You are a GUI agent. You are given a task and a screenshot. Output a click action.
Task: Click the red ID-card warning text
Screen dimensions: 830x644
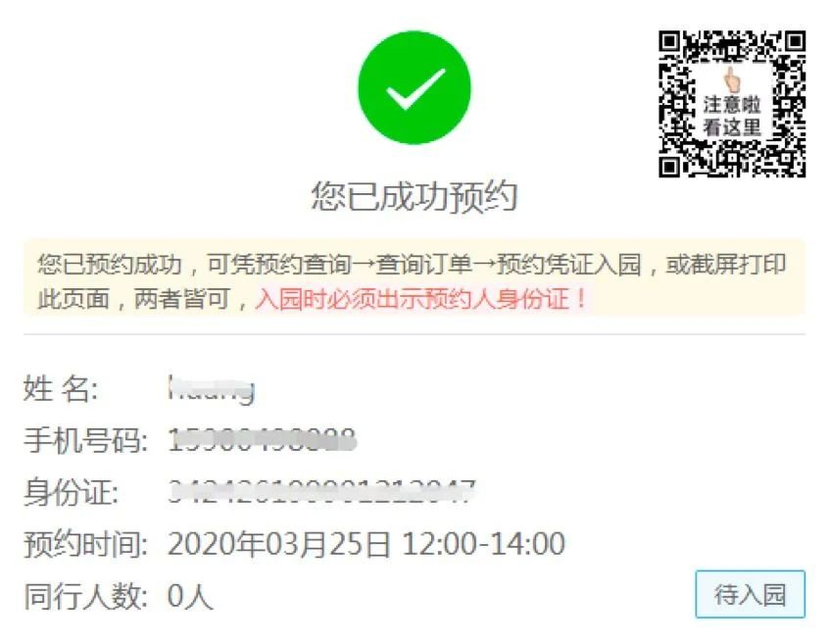[x=420, y=299]
